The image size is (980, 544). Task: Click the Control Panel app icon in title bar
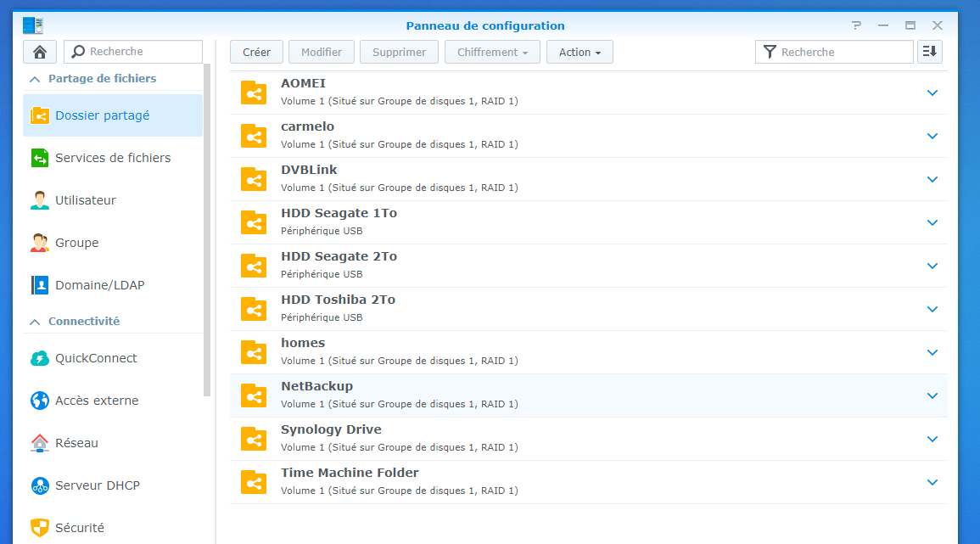coord(33,25)
